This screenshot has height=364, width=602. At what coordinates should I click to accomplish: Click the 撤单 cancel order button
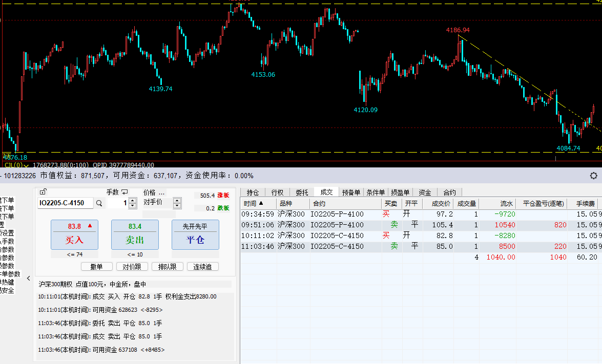pos(96,267)
